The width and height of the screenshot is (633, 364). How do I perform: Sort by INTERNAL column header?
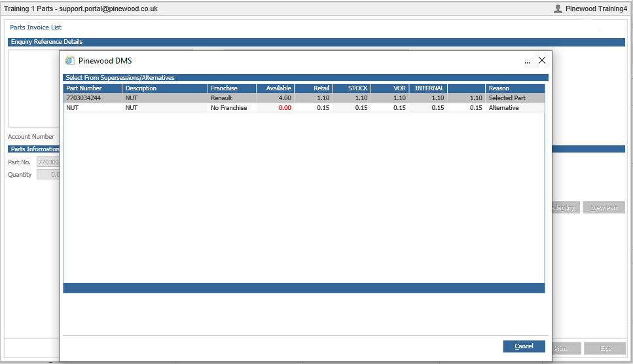click(428, 88)
